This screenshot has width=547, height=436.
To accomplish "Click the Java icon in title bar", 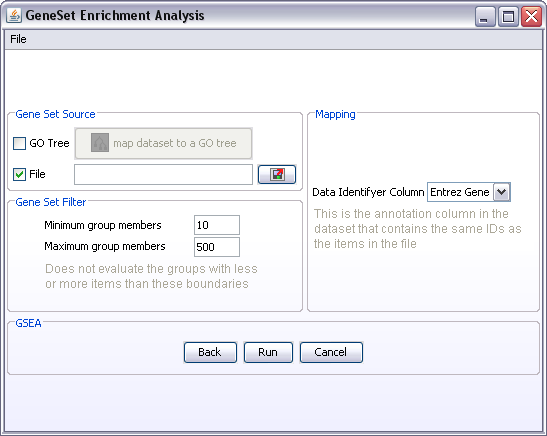I will coord(14,15).
